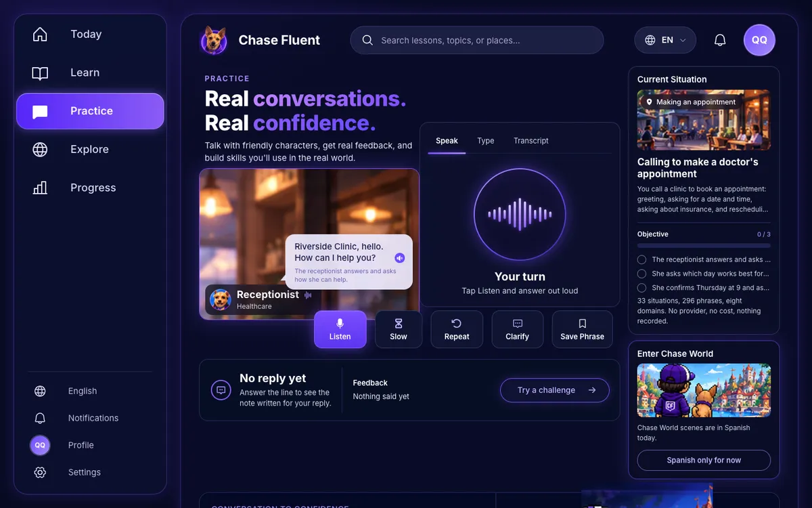This screenshot has height=508, width=812.
Task: Click the sidebar English globe icon
Action: (x=40, y=391)
